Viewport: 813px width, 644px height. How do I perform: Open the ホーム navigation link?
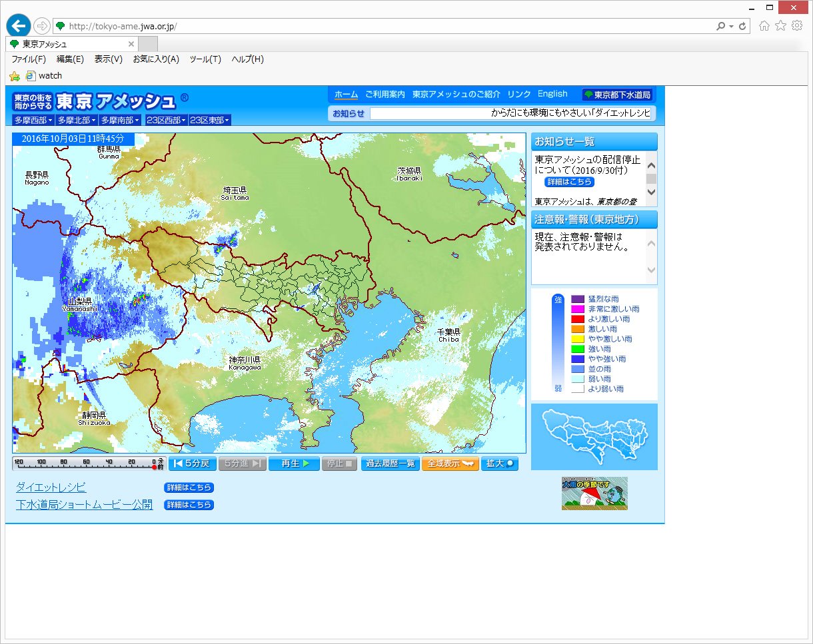tap(346, 94)
